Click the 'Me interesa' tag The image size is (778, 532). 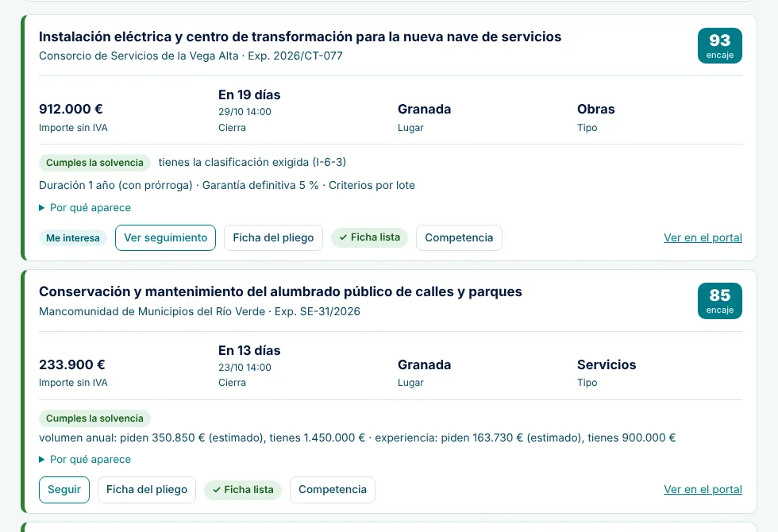[x=73, y=237]
